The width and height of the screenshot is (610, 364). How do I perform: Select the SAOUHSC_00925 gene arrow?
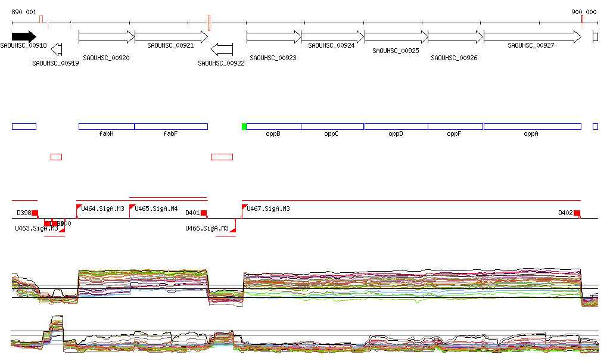tap(396, 37)
